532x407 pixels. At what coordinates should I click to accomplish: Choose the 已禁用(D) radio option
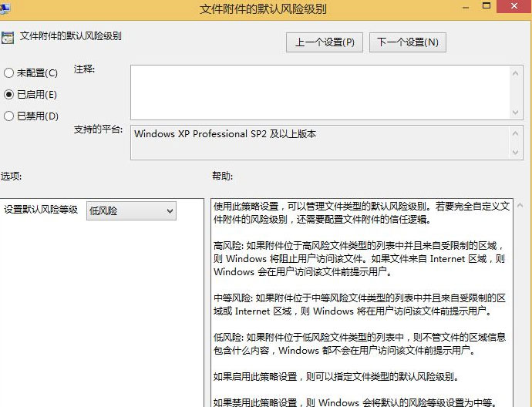coord(9,116)
